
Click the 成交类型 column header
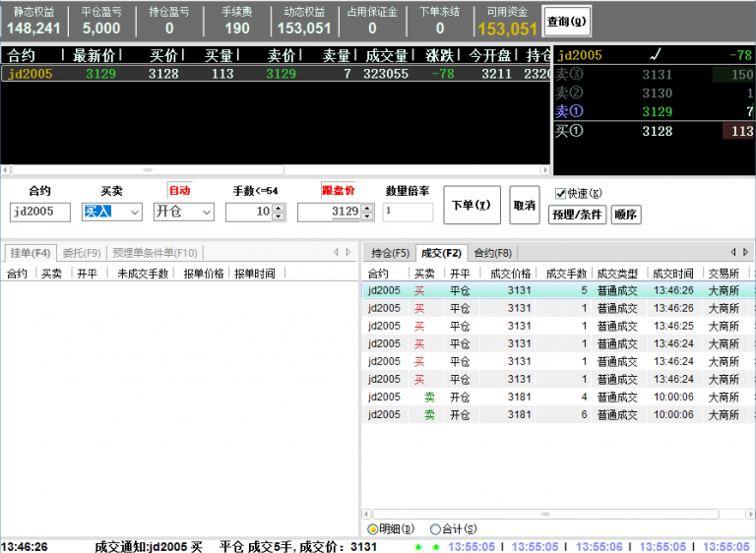pos(617,274)
